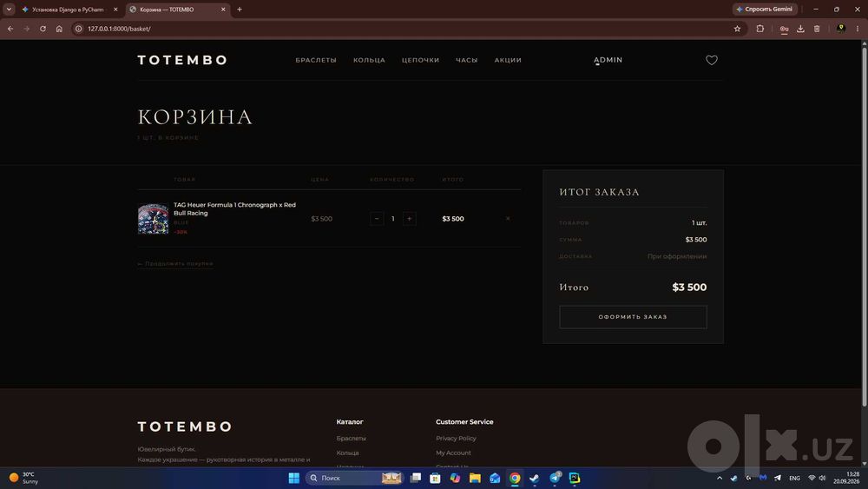Viewport: 868px width, 489px height.
Task: Open File Explorer from the taskbar
Action: 475,478
